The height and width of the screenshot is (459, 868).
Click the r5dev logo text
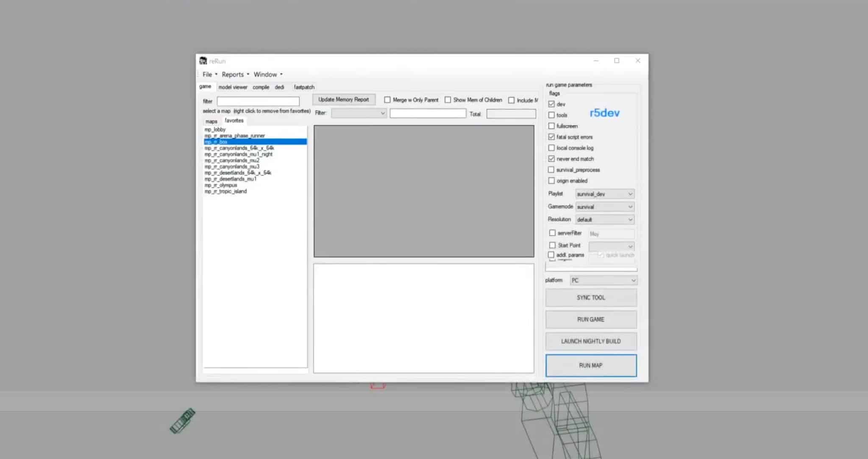604,113
